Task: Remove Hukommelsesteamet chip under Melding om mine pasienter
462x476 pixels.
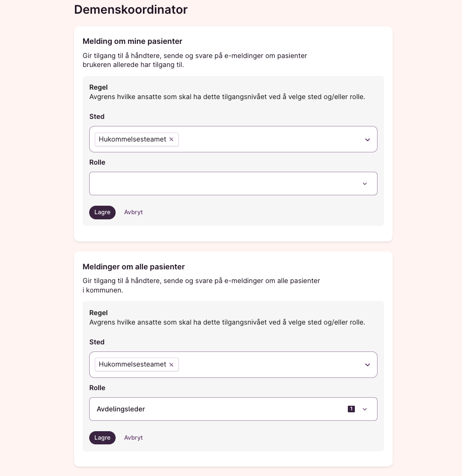Action: [x=171, y=139]
